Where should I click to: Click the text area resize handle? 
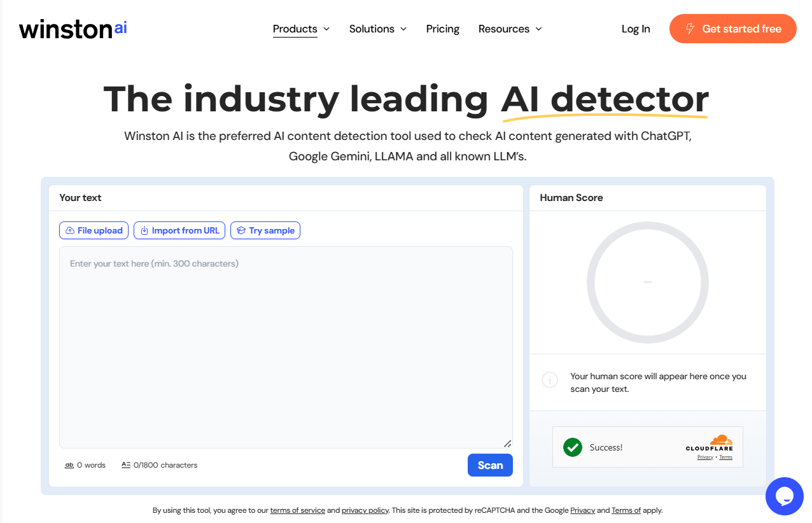pos(508,443)
